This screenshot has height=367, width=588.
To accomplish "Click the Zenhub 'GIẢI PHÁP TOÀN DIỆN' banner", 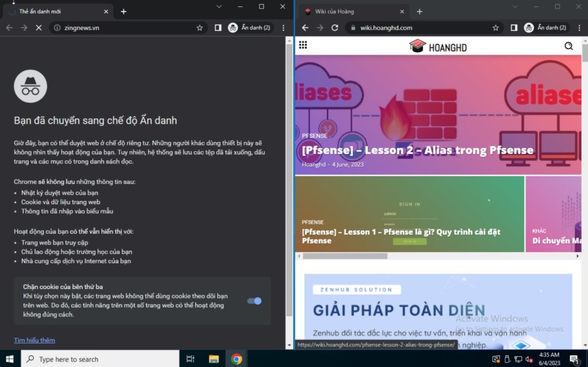I will click(x=438, y=311).
